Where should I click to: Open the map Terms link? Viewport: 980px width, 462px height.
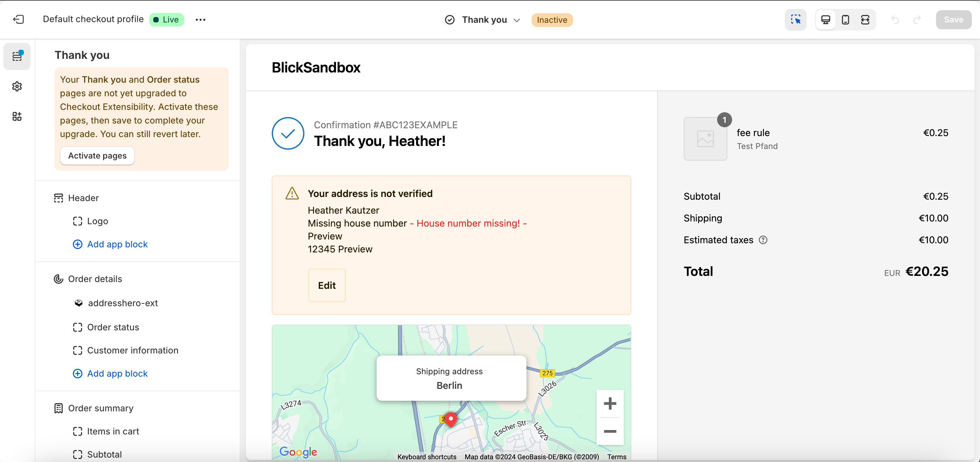617,457
